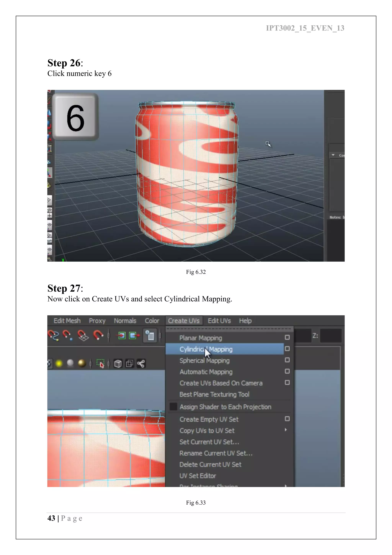Expand the Copy UVs to UV Set submenu arrow
The width and height of the screenshot is (392, 555).
(x=286, y=430)
